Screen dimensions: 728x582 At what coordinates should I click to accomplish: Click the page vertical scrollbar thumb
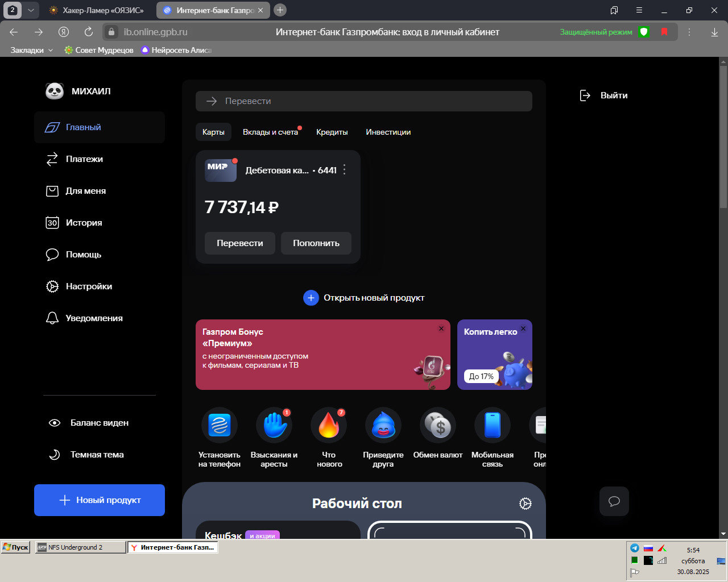pos(723,134)
